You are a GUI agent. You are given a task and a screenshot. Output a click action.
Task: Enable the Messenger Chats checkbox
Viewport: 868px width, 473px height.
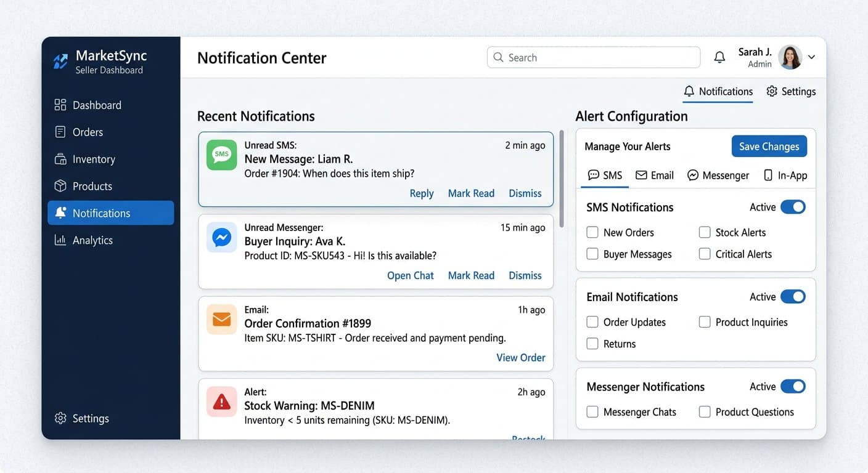(592, 412)
